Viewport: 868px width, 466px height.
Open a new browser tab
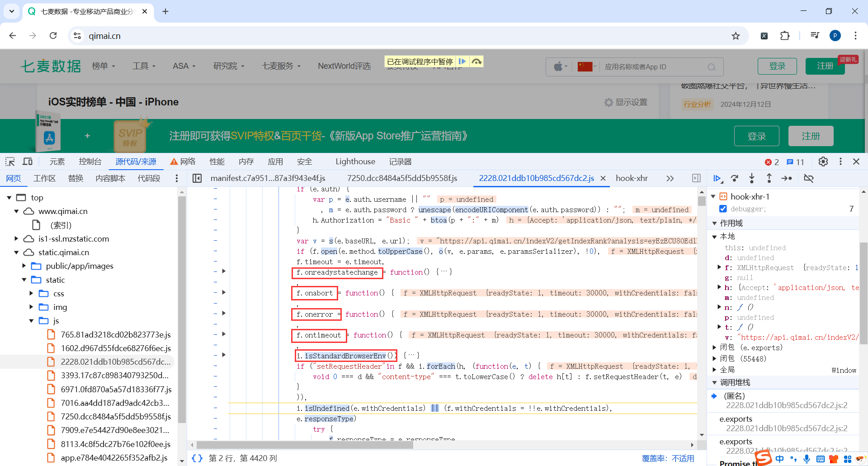coord(165,11)
